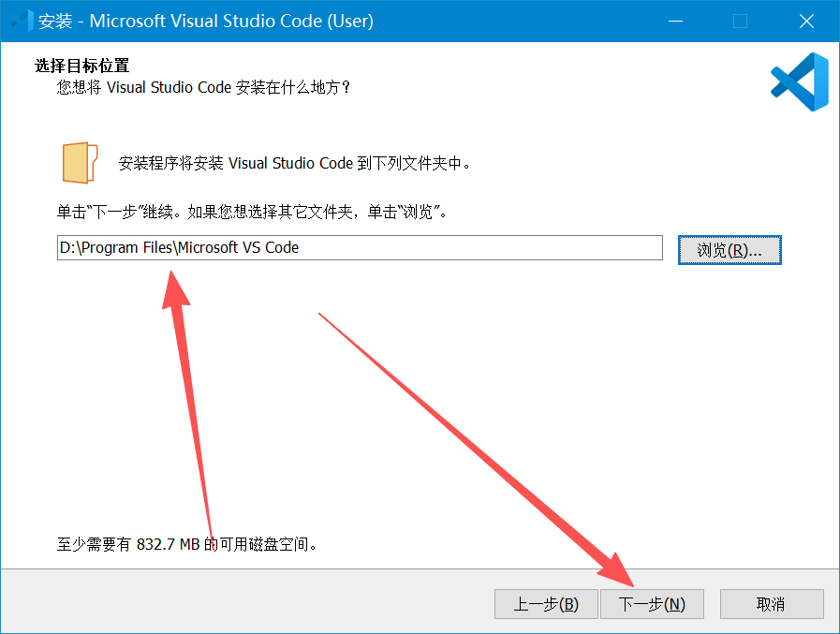Viewport: 840px width, 634px height.
Task: Click the disabled maximize button in the title bar
Action: coord(741,22)
